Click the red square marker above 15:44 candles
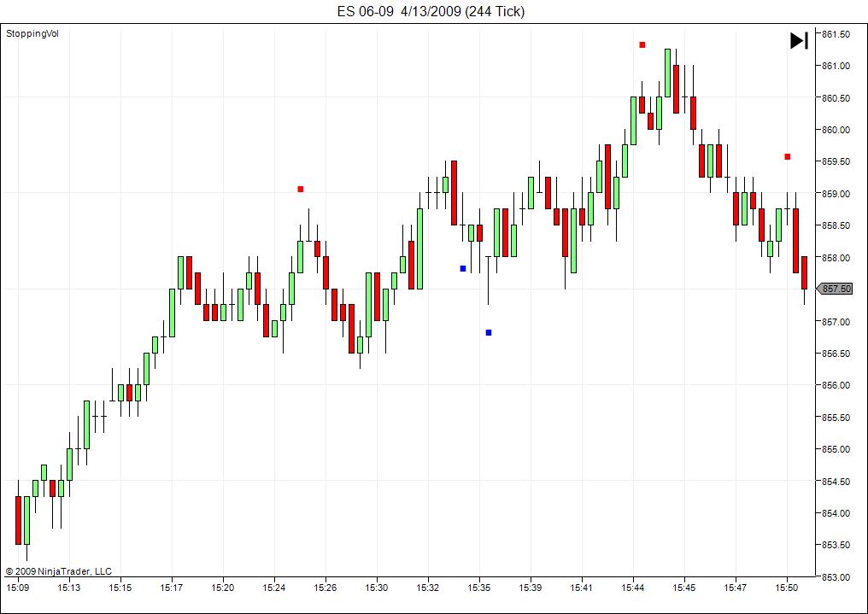 click(642, 44)
